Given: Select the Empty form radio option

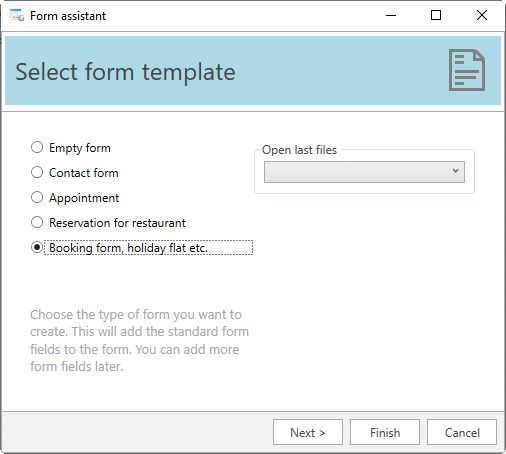Looking at the screenshot, I should click(x=37, y=147).
